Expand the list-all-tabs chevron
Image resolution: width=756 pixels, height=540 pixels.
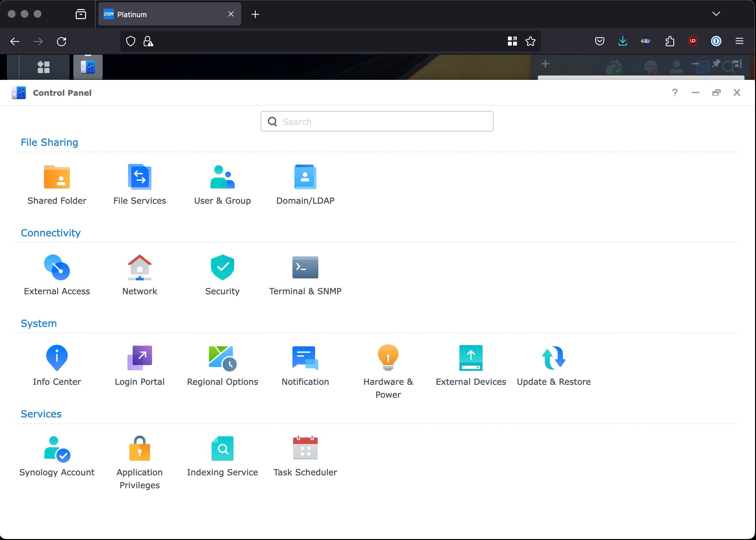tap(716, 14)
